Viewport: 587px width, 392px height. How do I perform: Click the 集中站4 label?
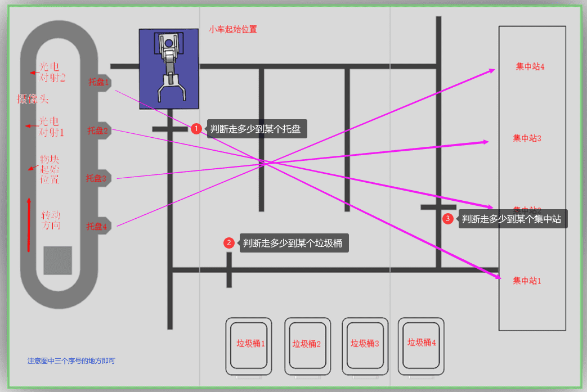click(530, 66)
